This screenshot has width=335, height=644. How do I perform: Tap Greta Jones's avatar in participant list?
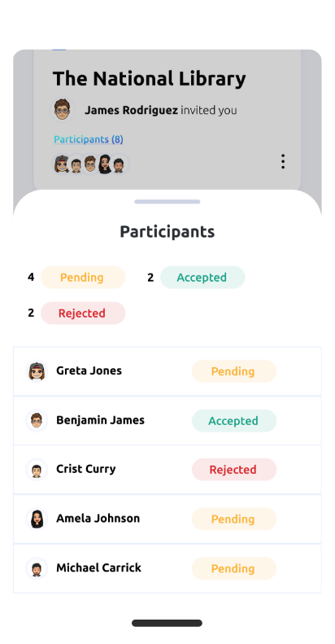pyautogui.click(x=37, y=371)
